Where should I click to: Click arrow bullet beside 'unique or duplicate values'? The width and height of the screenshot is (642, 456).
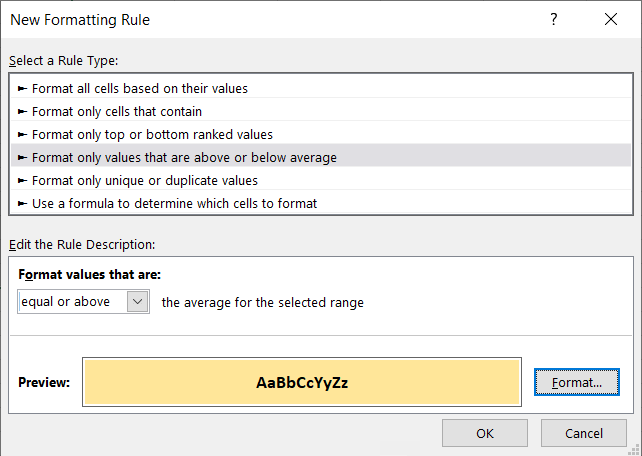click(x=23, y=180)
